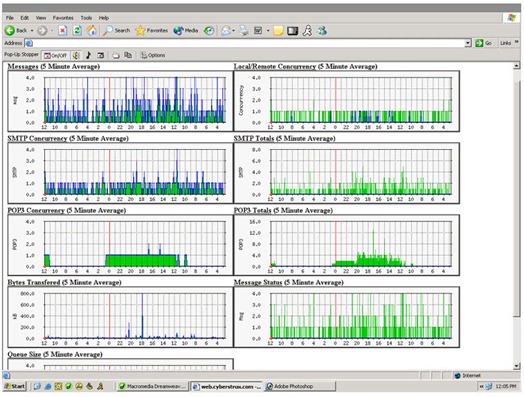Click the Message Status heading
The width and height of the screenshot is (524, 397).
(x=288, y=282)
